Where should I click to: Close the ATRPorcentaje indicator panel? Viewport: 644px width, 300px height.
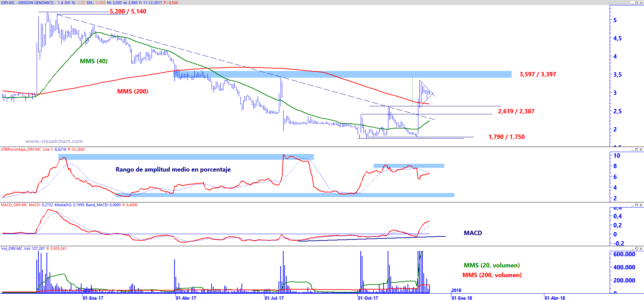click(x=641, y=149)
